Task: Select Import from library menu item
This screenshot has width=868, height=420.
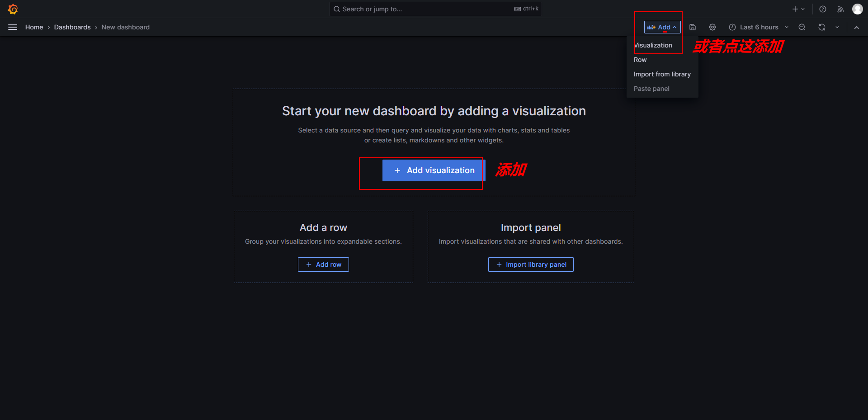Action: click(x=662, y=74)
